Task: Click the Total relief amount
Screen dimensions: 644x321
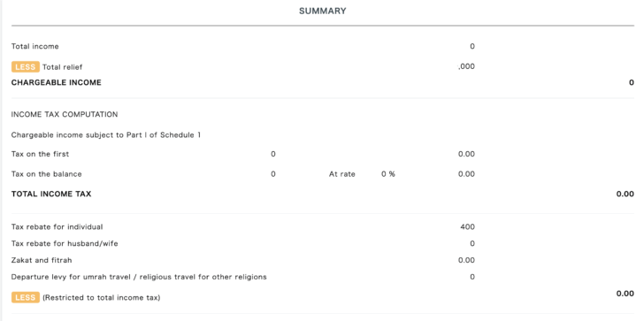Action: point(466,66)
